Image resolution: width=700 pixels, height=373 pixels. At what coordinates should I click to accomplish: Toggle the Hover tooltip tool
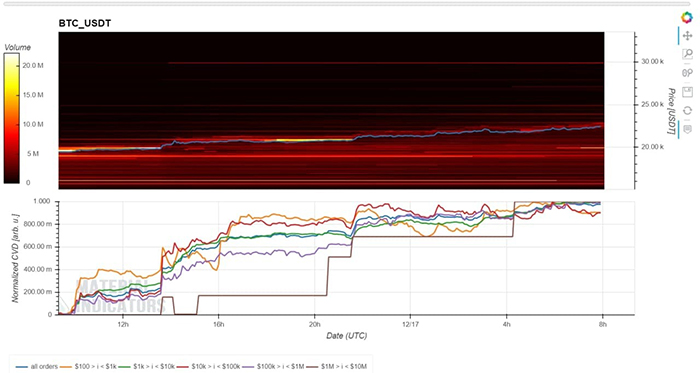click(687, 129)
